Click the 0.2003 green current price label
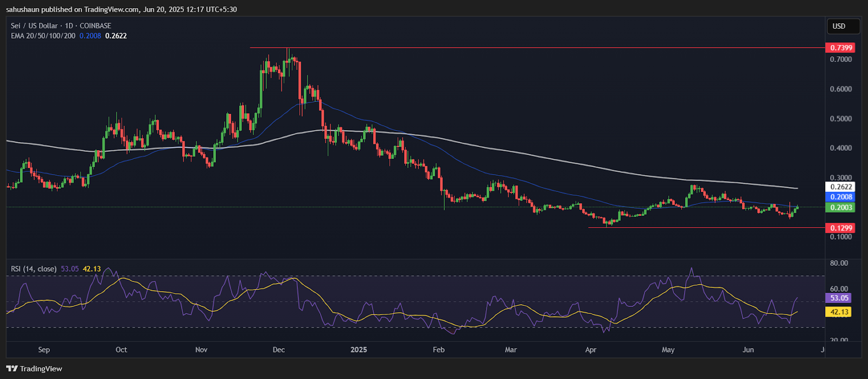 pyautogui.click(x=841, y=207)
